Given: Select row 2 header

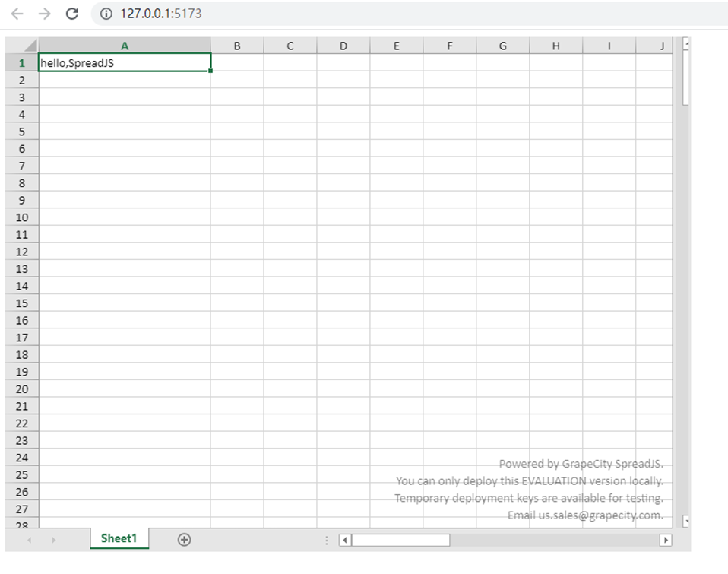Looking at the screenshot, I should pyautogui.click(x=22, y=80).
